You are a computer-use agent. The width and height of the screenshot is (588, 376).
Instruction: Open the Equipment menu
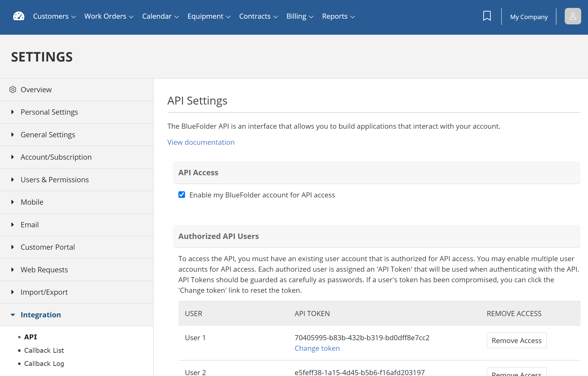point(209,16)
